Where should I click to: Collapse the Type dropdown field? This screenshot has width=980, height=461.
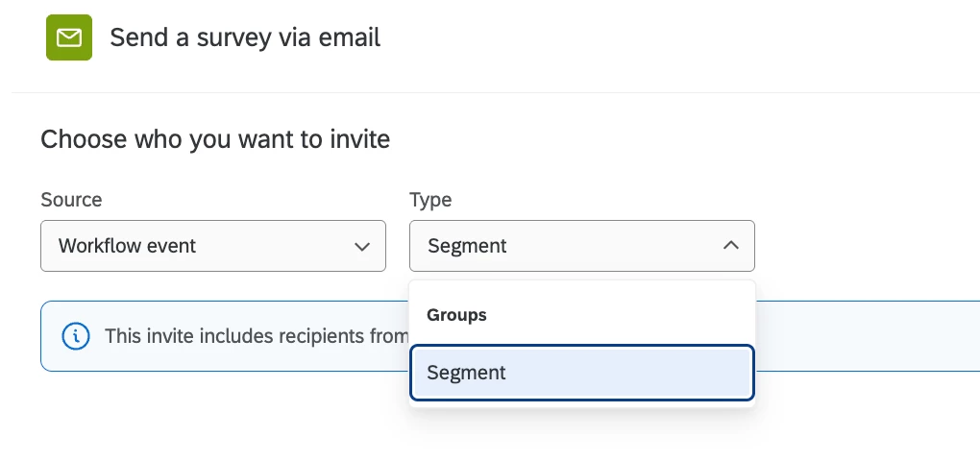(581, 246)
